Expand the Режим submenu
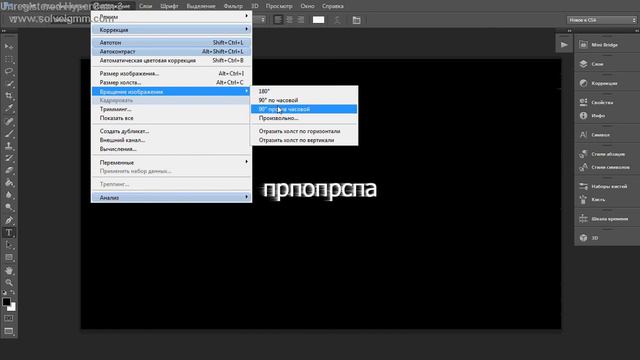Image resolution: width=640 pixels, height=360 pixels. coord(171,16)
